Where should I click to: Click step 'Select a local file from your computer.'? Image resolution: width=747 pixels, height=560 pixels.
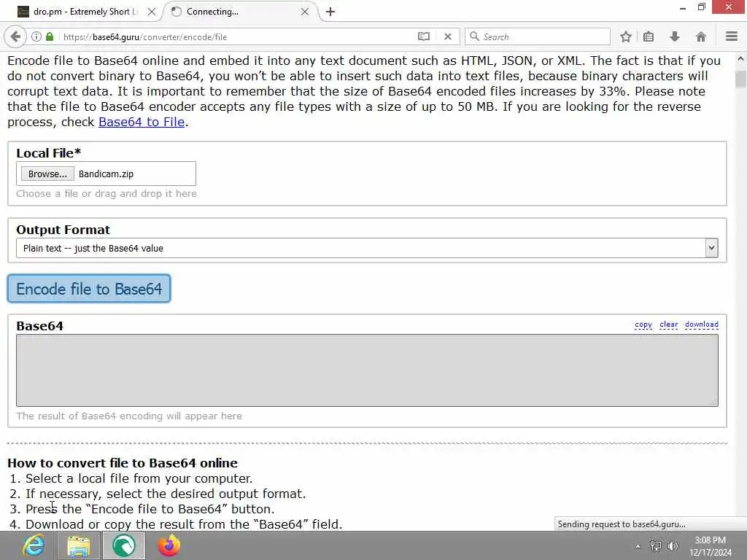139,478
